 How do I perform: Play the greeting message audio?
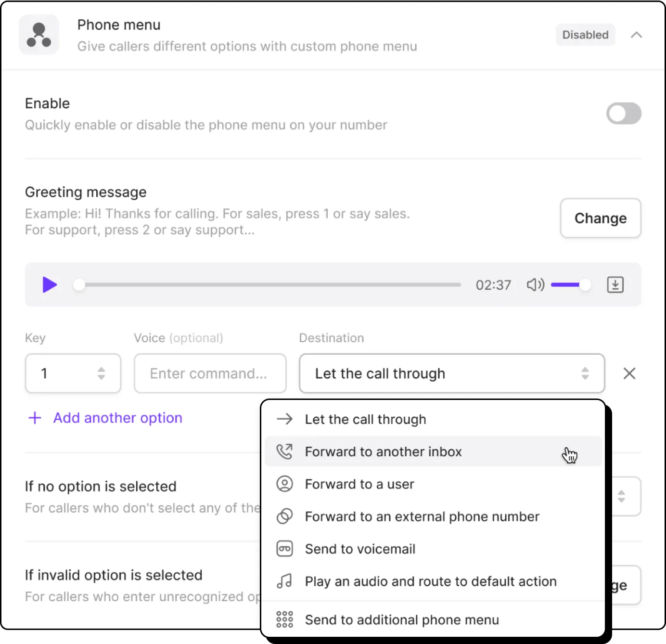50,284
